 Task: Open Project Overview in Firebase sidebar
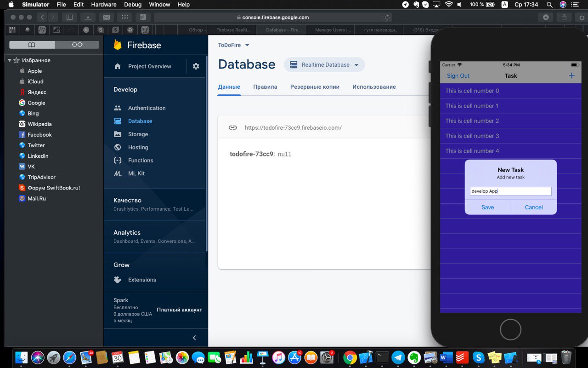[x=149, y=66]
